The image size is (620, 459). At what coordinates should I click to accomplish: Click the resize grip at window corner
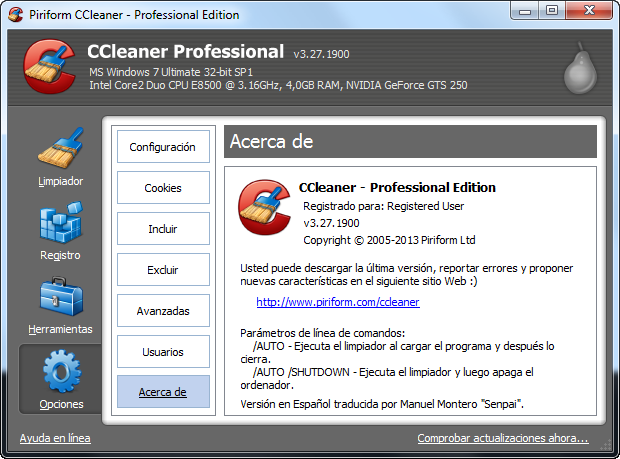[606, 446]
